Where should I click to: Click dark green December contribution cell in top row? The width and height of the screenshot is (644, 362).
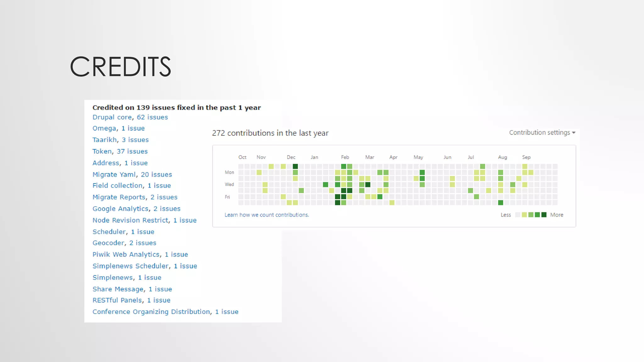point(295,166)
